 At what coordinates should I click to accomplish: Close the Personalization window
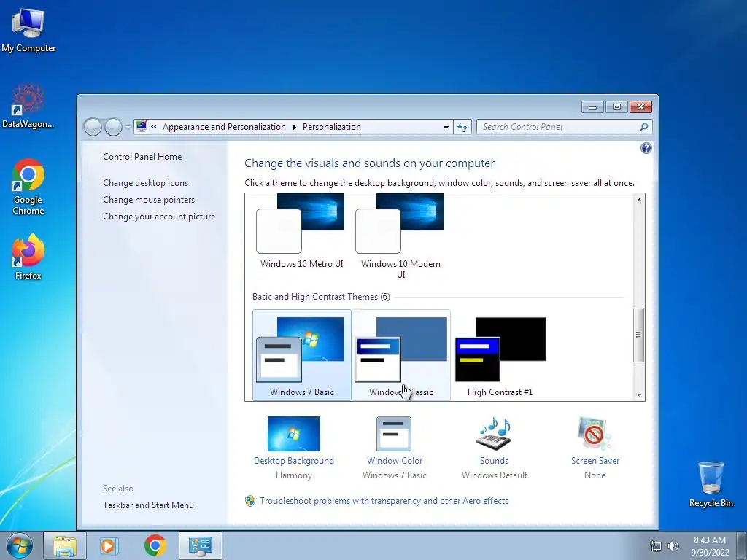pyautogui.click(x=640, y=107)
